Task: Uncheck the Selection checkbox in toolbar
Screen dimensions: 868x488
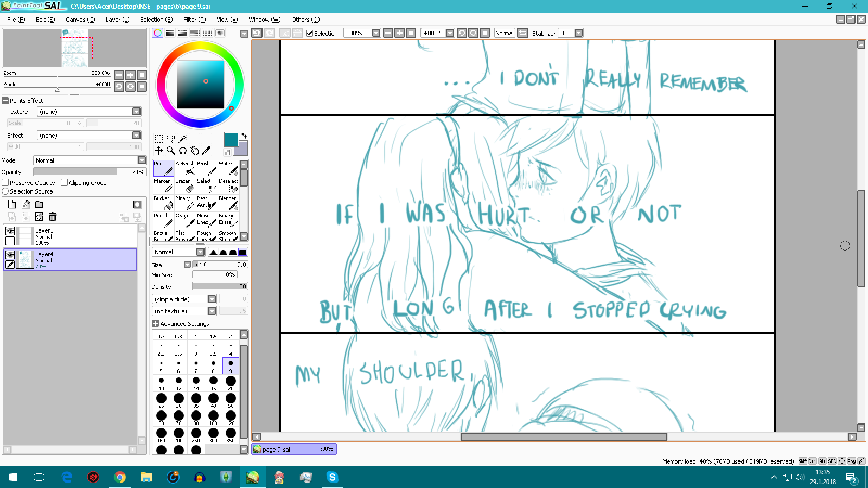Action: [x=310, y=34]
